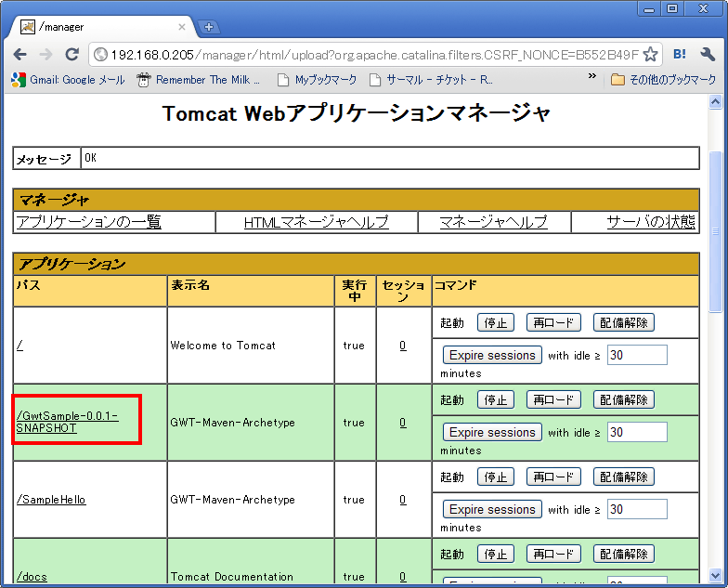Click 再ロード for /GwtSample-0.0.1-SNAPSHOT
Screen dimensions: 728x588
coord(553,399)
